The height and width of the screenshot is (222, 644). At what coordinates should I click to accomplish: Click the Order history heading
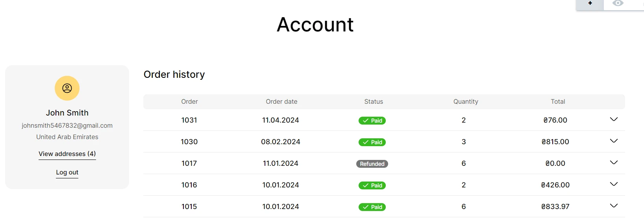pyautogui.click(x=174, y=75)
